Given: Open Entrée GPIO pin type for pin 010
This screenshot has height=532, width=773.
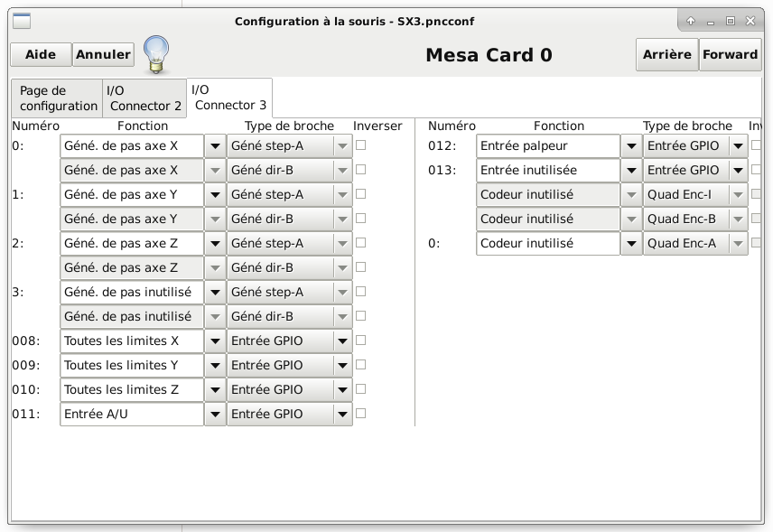Looking at the screenshot, I should click(x=290, y=390).
